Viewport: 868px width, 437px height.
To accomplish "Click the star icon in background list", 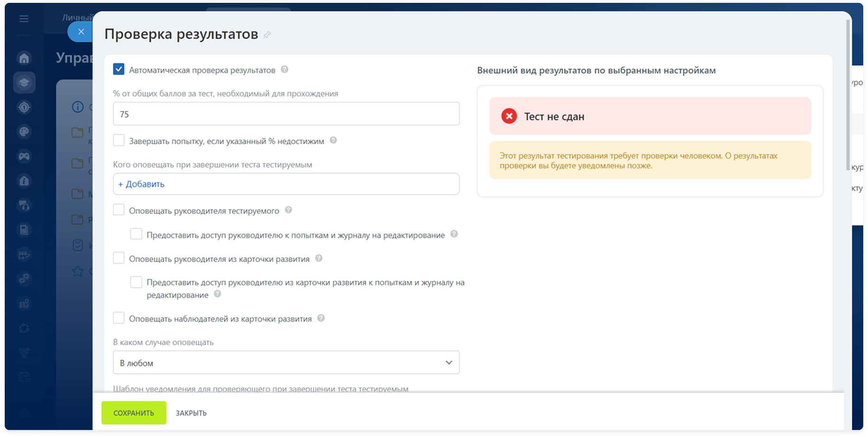I will 78,271.
